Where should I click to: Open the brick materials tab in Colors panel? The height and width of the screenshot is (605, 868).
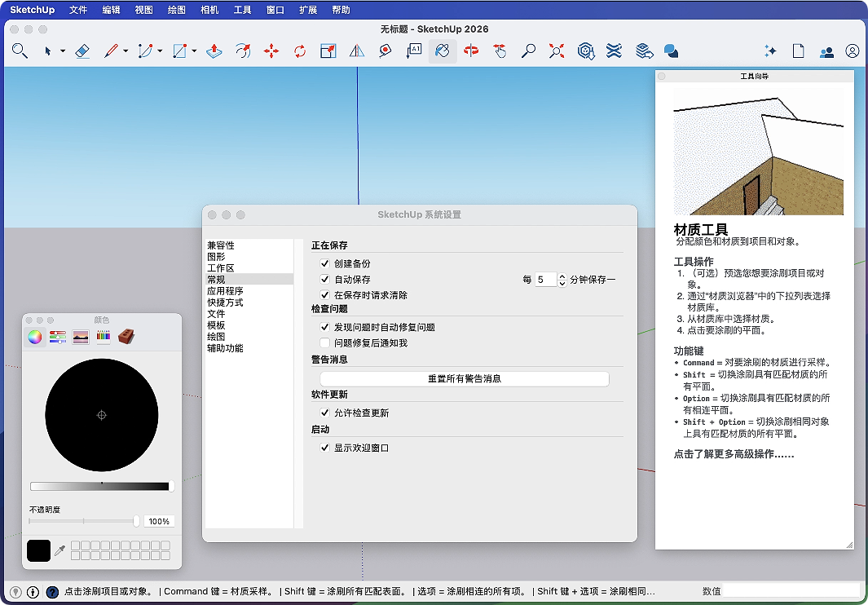[x=126, y=336]
